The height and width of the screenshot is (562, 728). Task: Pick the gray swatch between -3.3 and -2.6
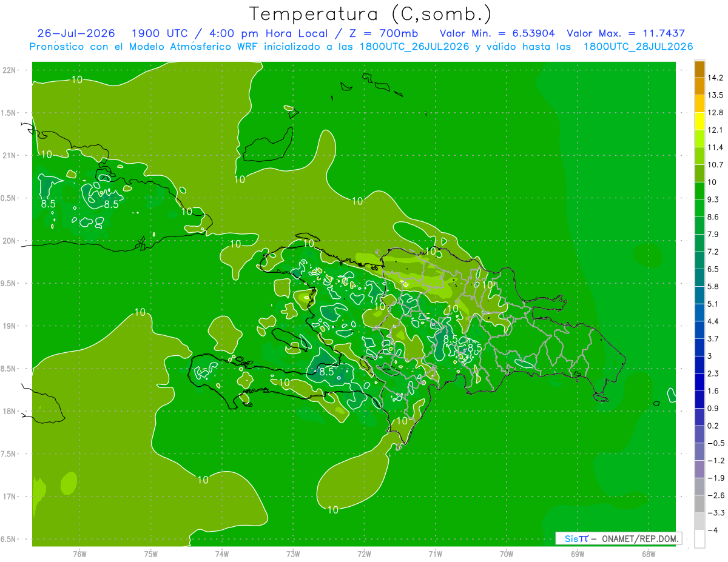[x=699, y=504]
